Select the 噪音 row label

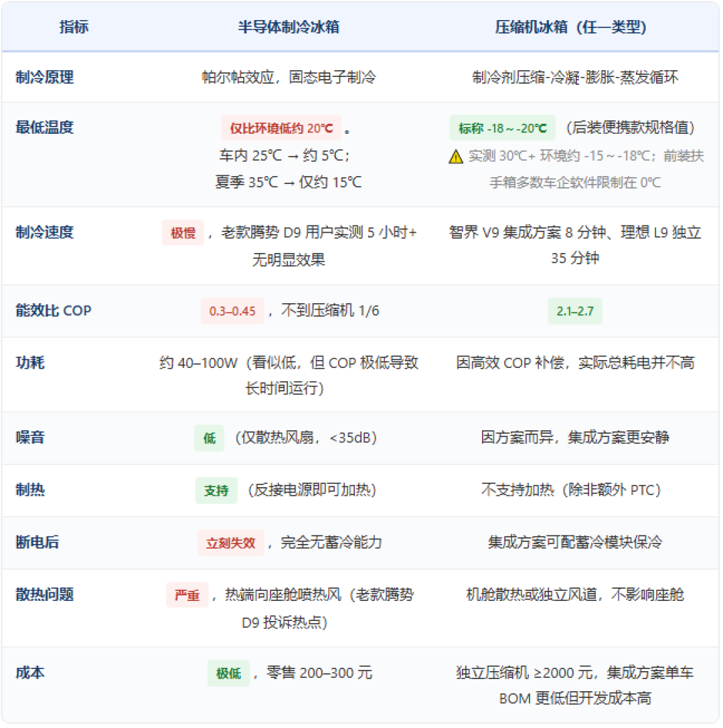[30, 438]
